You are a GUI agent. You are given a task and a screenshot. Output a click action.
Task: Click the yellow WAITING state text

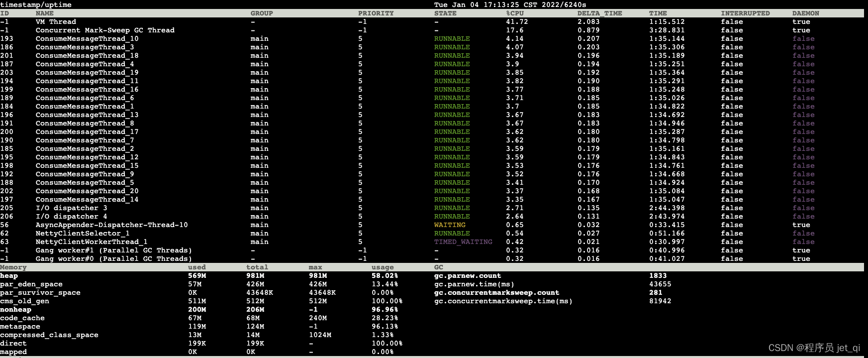tap(450, 225)
